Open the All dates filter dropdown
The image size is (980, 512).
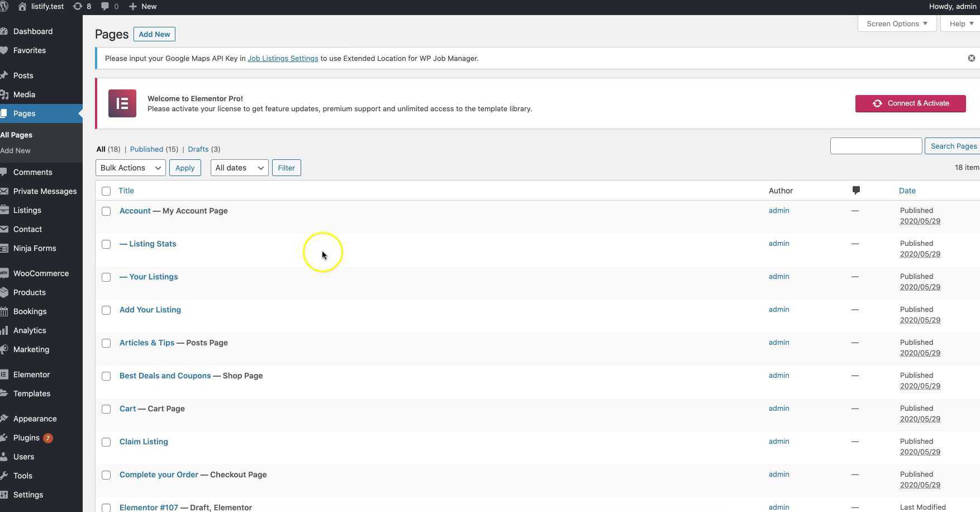point(239,168)
